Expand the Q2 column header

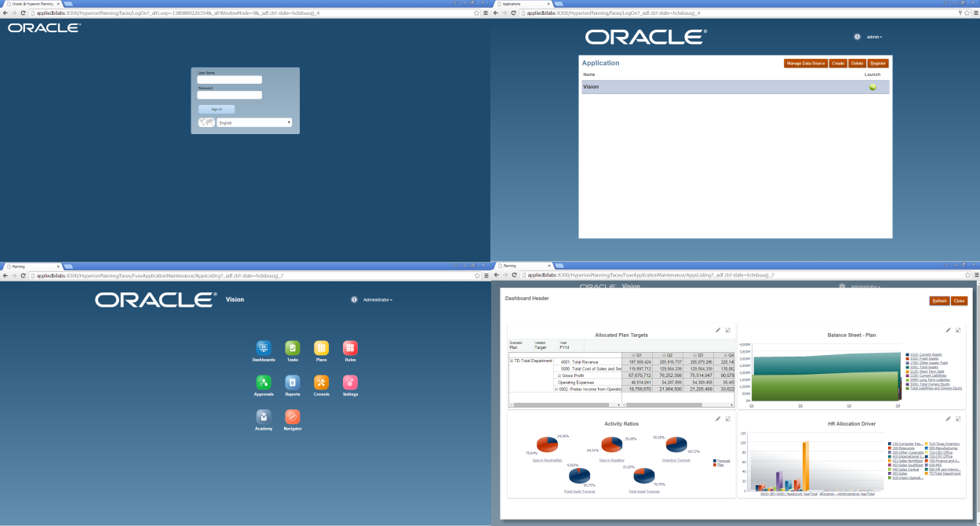(x=663, y=354)
